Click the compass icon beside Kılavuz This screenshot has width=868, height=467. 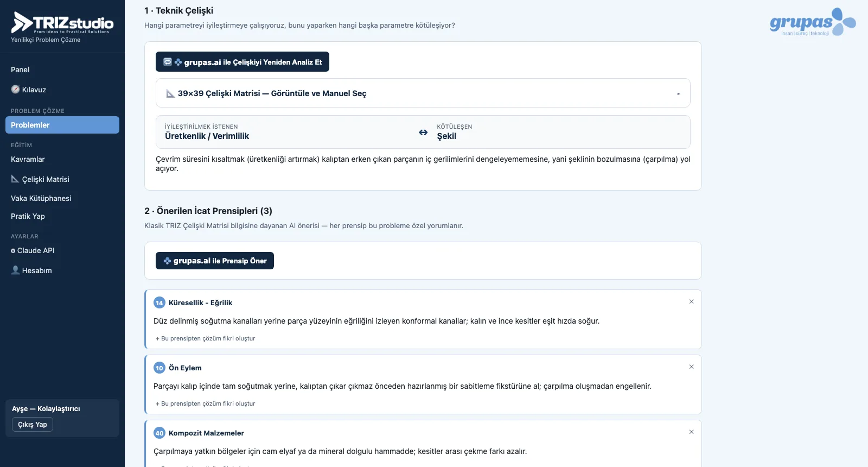[15, 90]
